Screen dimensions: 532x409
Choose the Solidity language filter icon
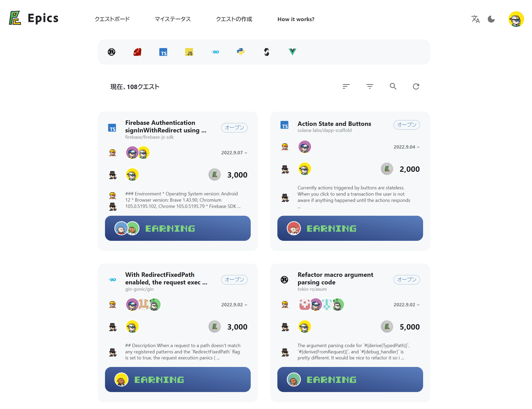[x=267, y=52]
